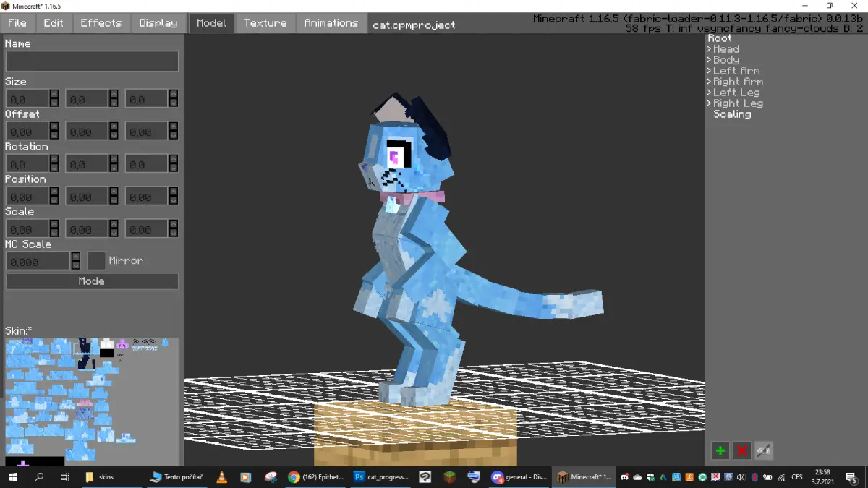Screen dimensions: 868x488
Task: Click up arrow of last Rotation field
Action: [x=173, y=159]
